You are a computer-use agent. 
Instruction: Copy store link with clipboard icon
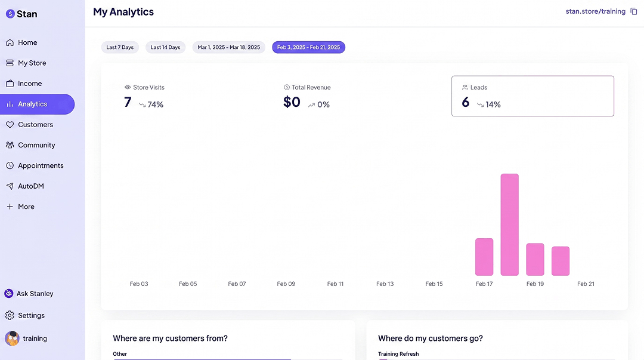tap(634, 11)
